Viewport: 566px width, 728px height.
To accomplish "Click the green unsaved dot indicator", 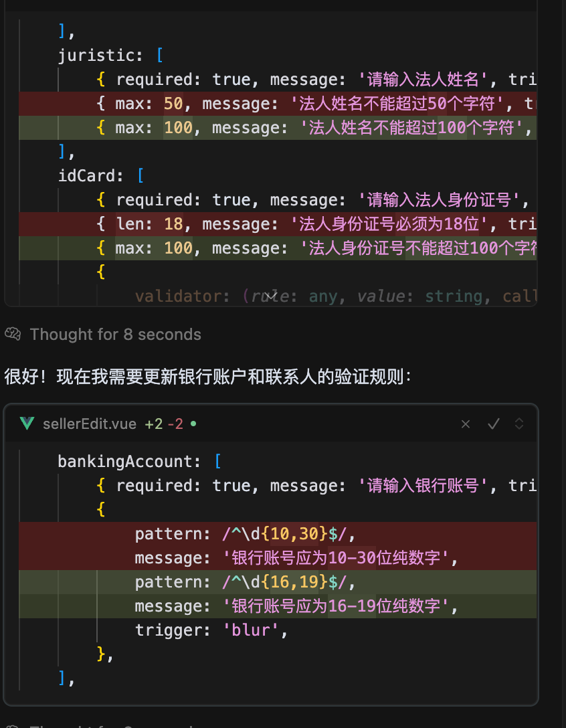I will coord(193,424).
